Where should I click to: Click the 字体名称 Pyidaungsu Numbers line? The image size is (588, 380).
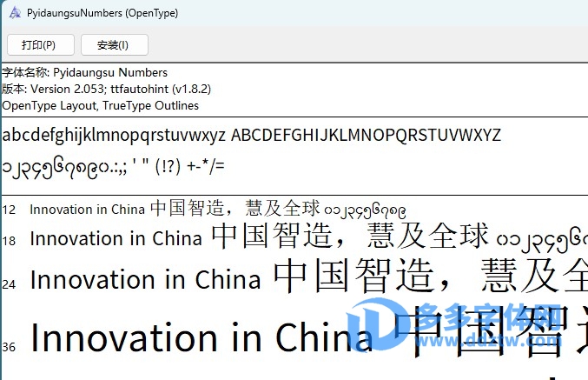85,72
